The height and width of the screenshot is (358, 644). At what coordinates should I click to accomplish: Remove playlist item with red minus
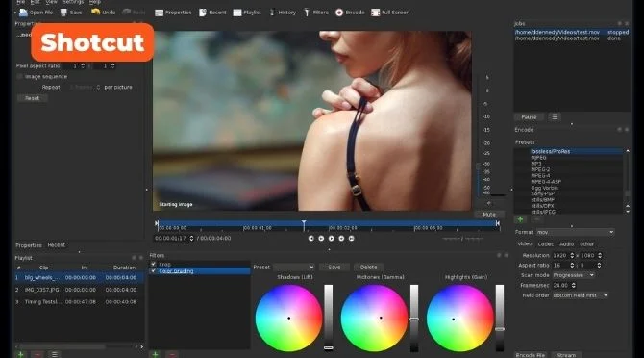[37, 354]
